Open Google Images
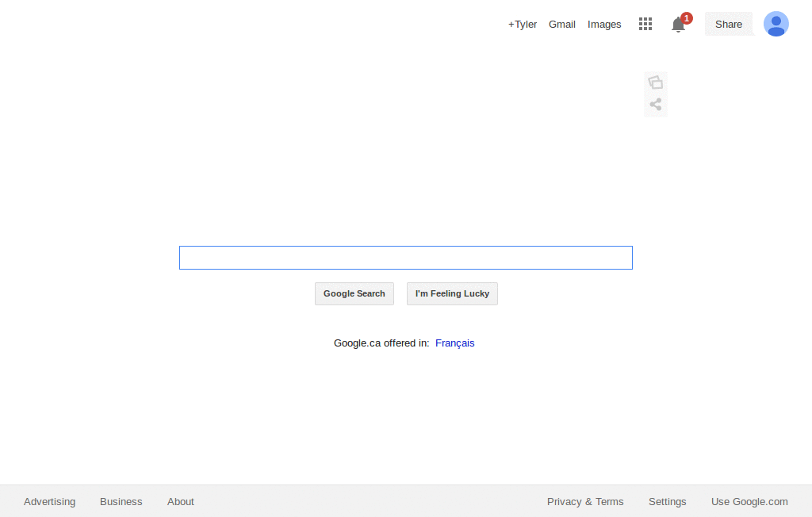The width and height of the screenshot is (812, 517). (x=604, y=25)
